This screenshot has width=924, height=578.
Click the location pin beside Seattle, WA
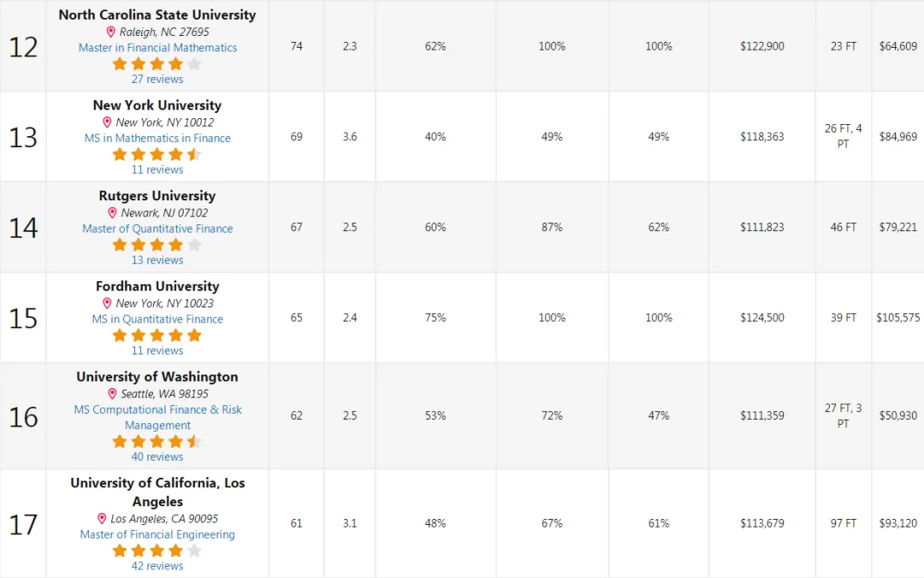tap(113, 394)
